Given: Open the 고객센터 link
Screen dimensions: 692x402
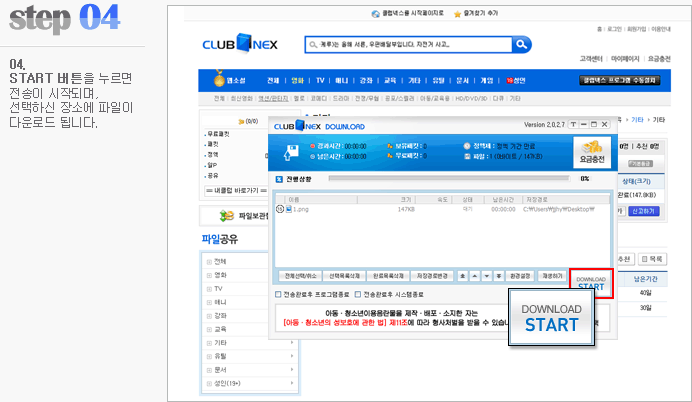Looking at the screenshot, I should 591,59.
